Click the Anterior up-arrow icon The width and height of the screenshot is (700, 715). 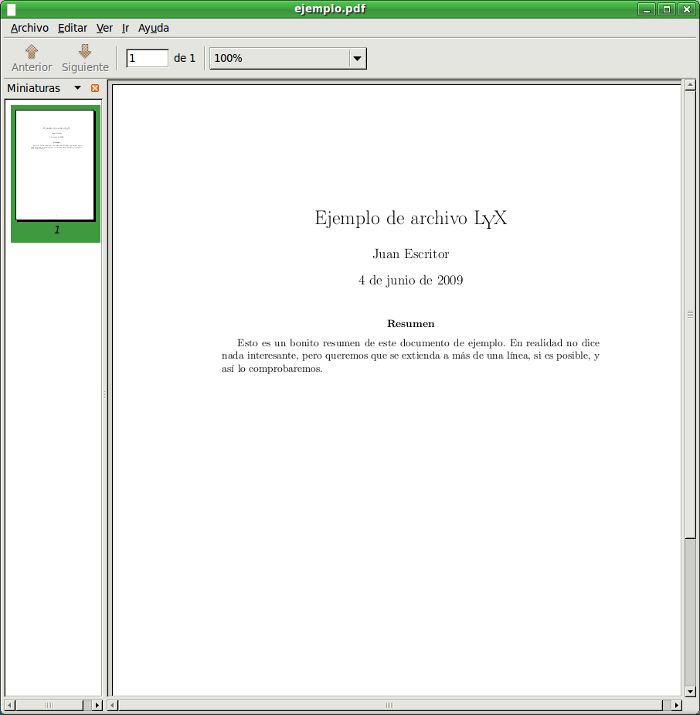31,52
